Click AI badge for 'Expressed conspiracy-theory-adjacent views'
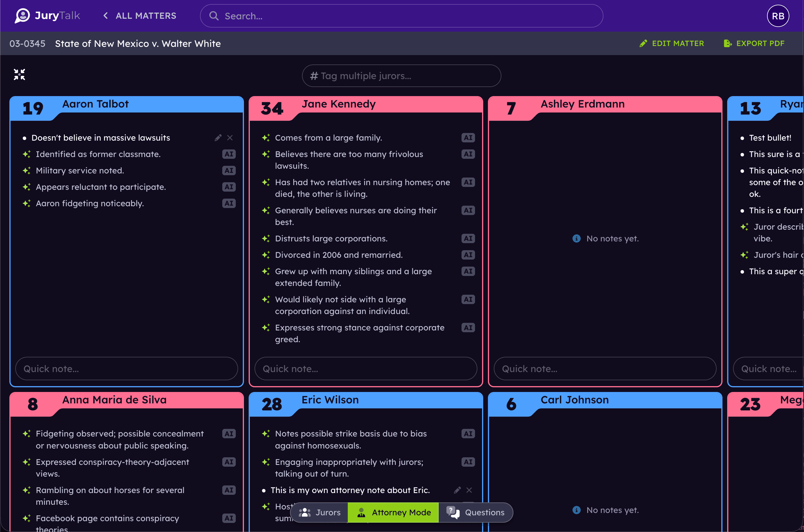Image resolution: width=804 pixels, height=532 pixels. tap(229, 462)
